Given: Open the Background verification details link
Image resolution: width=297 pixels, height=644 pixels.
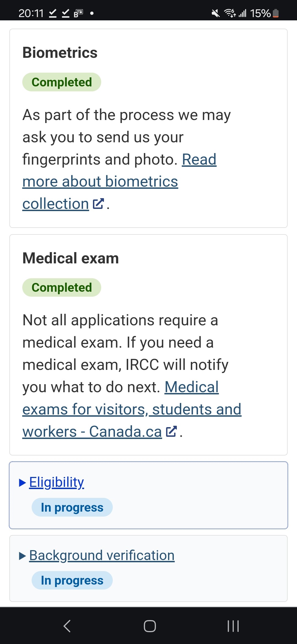Looking at the screenshot, I should (x=102, y=555).
